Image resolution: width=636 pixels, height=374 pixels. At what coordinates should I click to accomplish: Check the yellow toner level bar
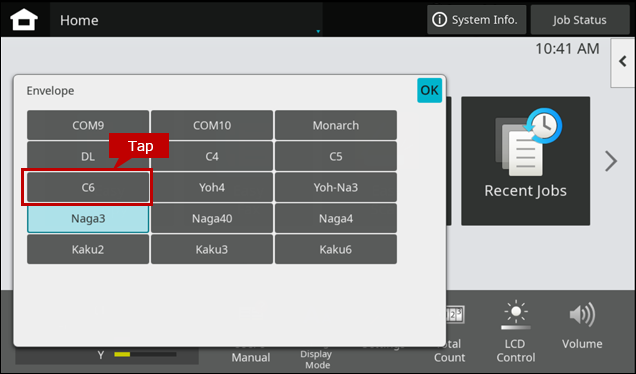coord(145,355)
